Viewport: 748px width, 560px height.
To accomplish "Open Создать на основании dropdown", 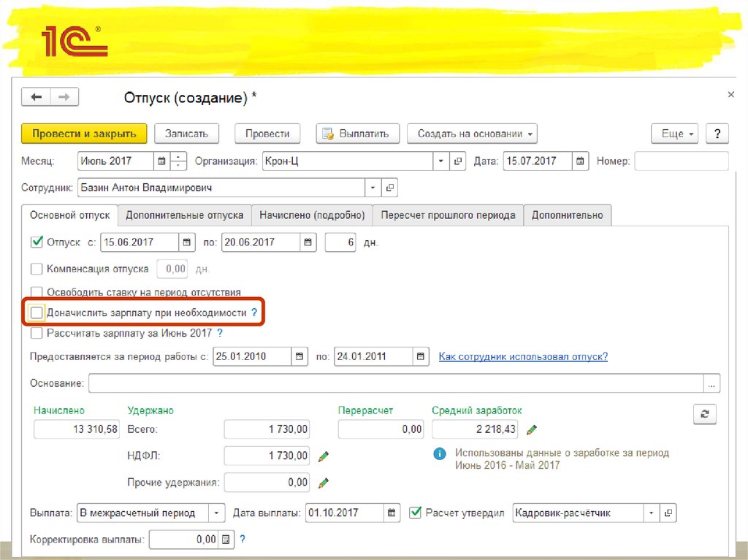I will [472, 134].
